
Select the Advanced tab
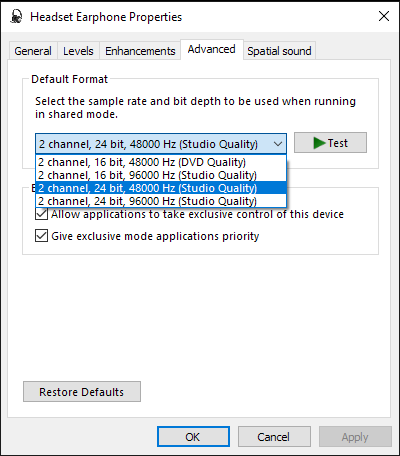coord(212,49)
